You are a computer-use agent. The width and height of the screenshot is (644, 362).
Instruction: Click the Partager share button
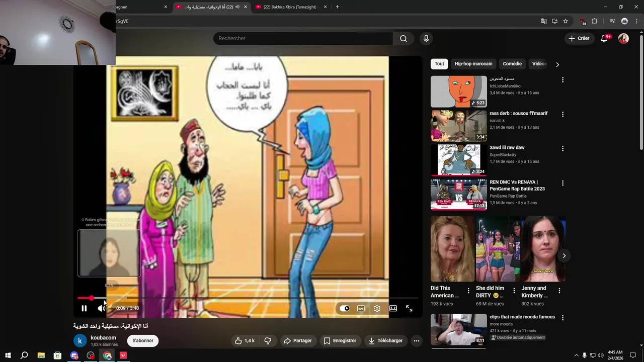[297, 340]
